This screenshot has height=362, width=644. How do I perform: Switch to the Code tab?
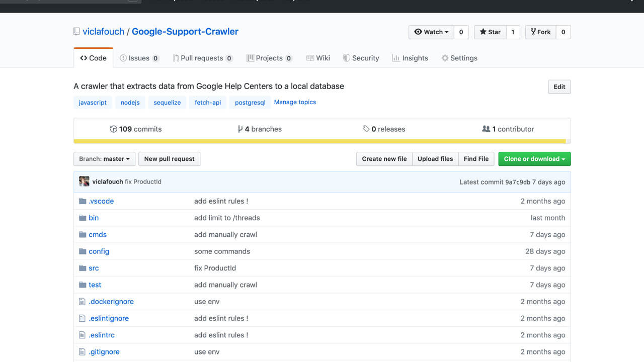click(93, 58)
